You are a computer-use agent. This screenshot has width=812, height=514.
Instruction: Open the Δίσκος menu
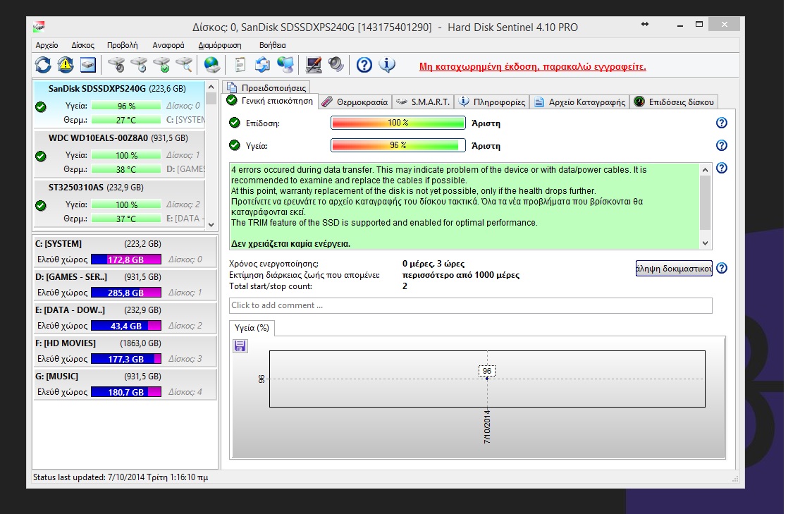click(x=83, y=45)
